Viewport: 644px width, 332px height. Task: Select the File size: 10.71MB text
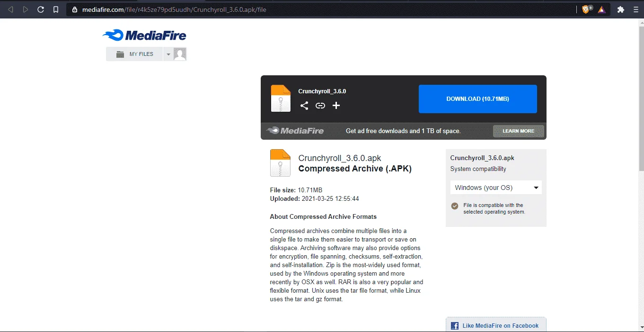coord(296,190)
